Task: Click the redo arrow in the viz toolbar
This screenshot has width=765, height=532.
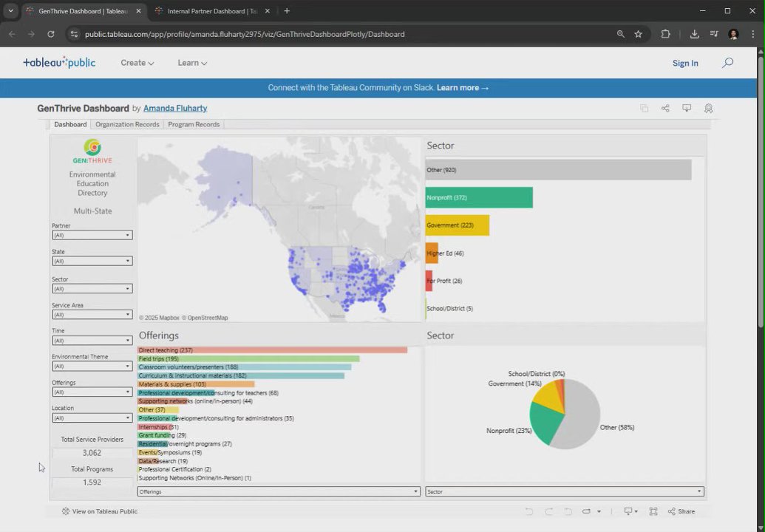Action: [549, 511]
